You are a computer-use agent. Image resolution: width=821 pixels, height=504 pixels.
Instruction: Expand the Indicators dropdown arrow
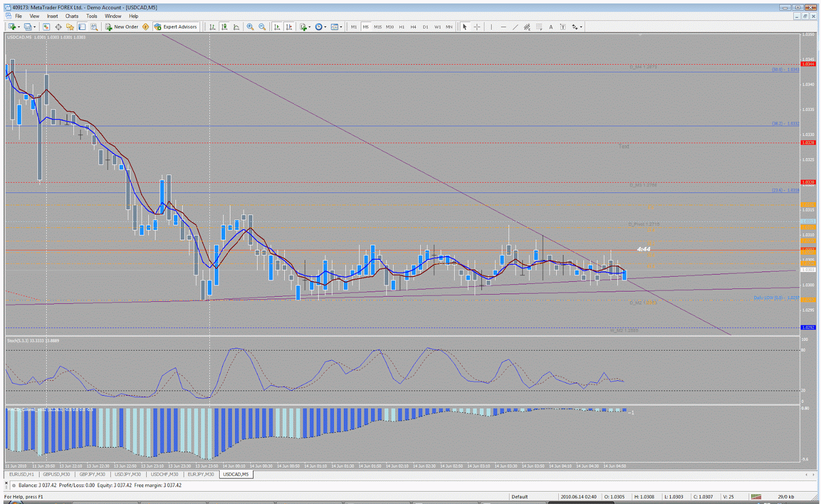(x=309, y=27)
